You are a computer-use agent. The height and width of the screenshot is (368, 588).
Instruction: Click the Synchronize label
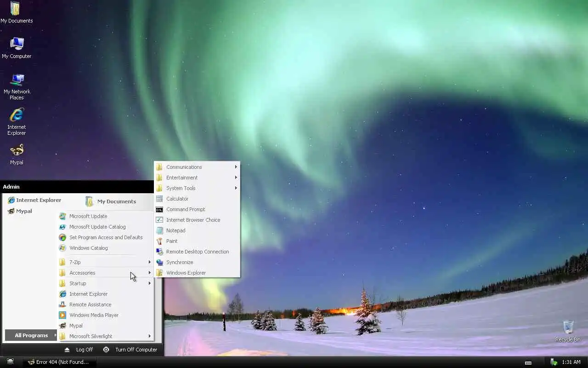(180, 262)
